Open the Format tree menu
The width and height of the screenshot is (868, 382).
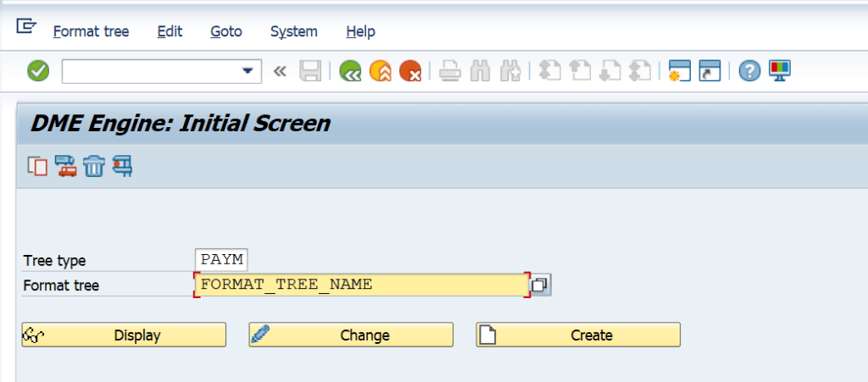[92, 31]
